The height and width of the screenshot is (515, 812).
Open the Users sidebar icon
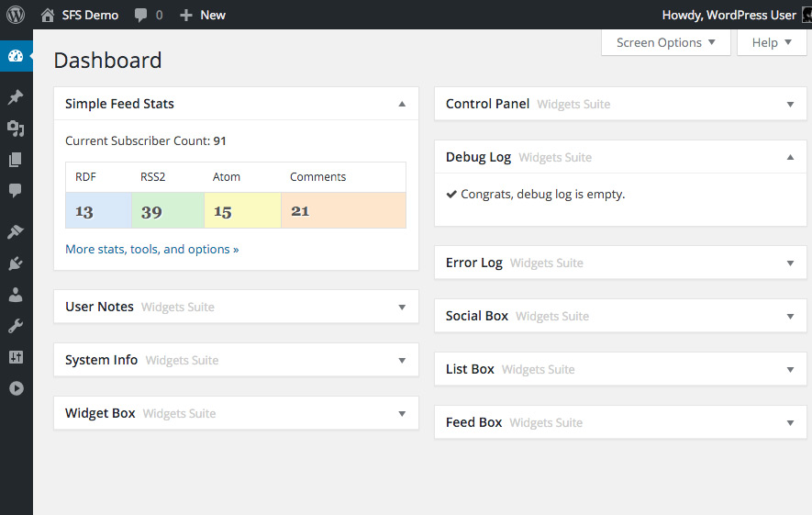[16, 295]
